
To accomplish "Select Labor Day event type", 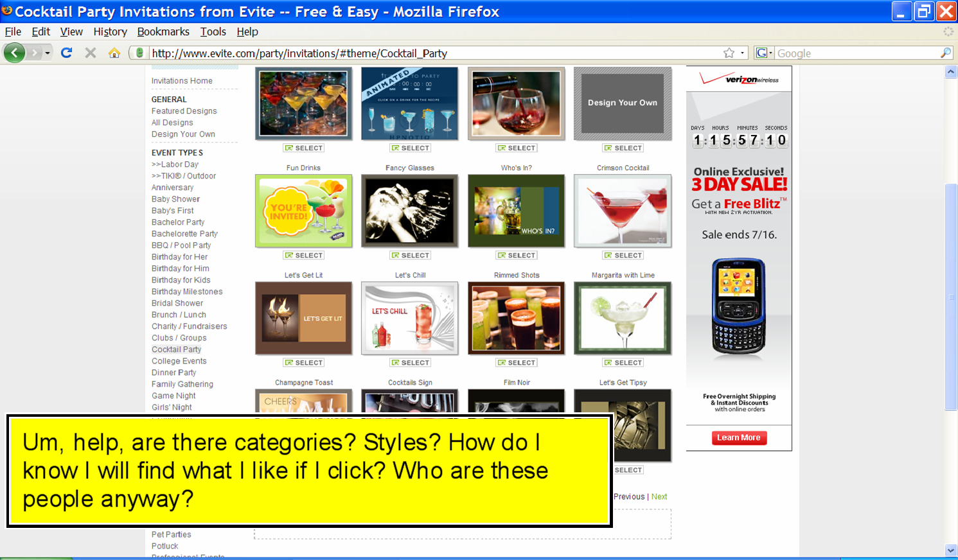I will point(175,164).
